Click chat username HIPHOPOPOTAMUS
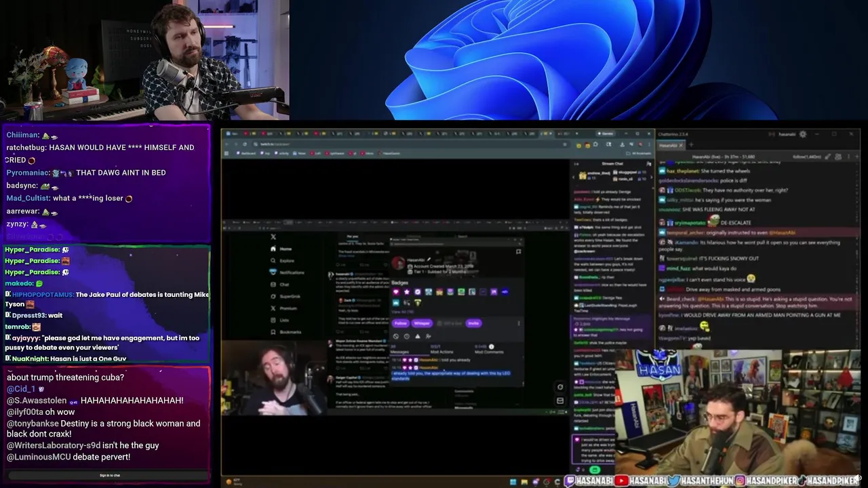 point(42,294)
